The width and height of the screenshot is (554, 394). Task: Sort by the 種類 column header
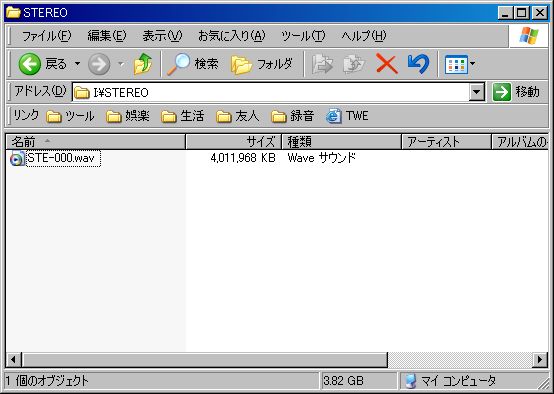(342, 142)
